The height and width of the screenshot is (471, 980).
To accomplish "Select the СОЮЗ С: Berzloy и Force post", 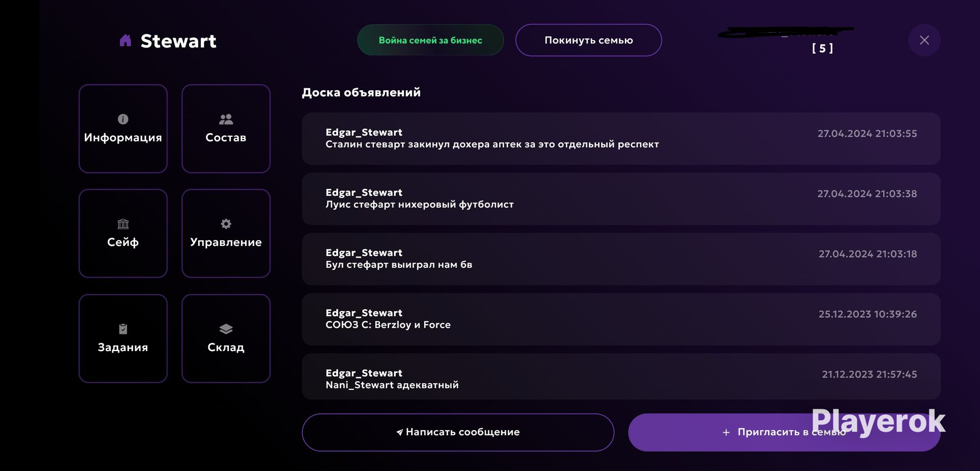I will click(x=621, y=319).
